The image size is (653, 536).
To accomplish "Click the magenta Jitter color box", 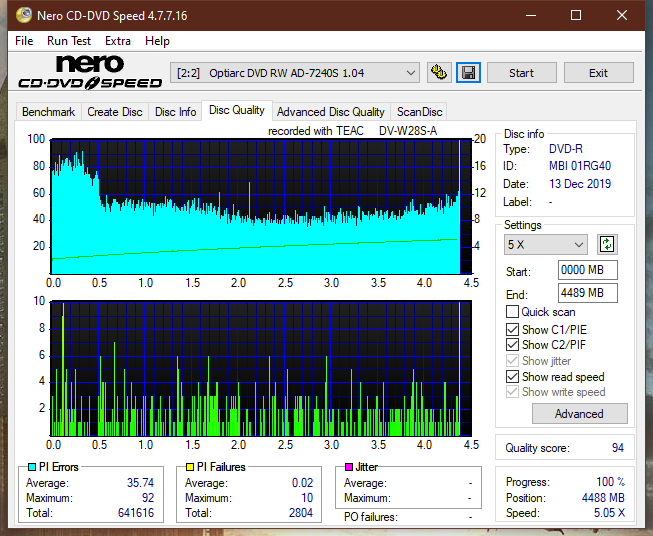I will (349, 467).
